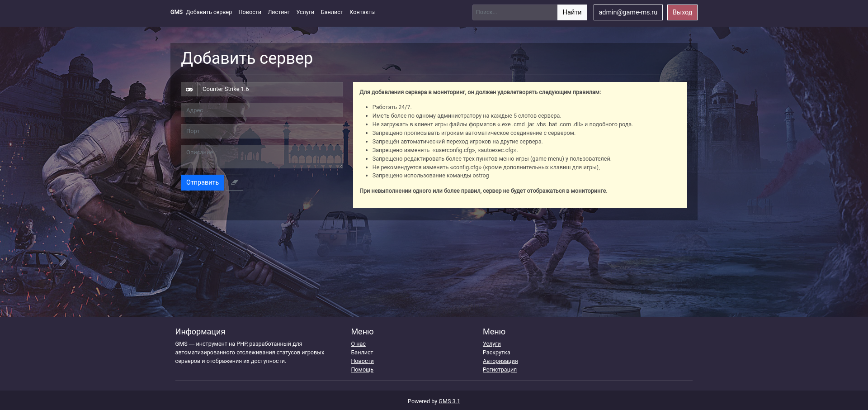This screenshot has height=410, width=868.
Task: Click the gamepad icon beside the game selector
Action: 189,89
